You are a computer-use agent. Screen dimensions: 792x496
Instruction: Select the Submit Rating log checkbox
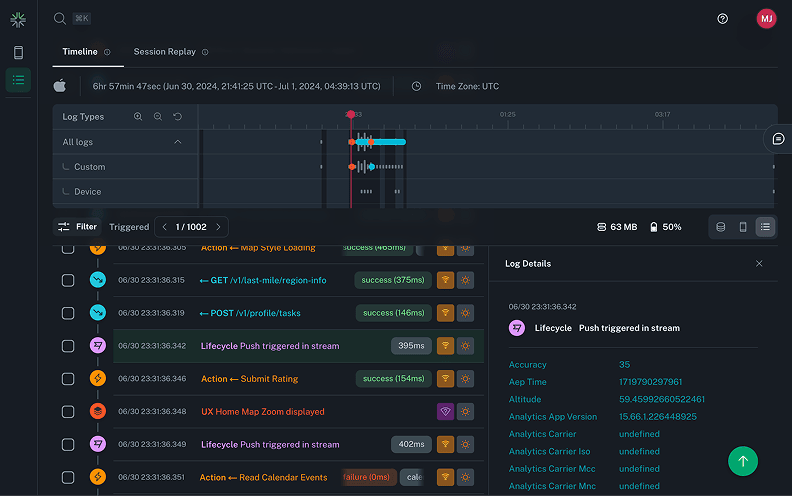click(x=68, y=379)
